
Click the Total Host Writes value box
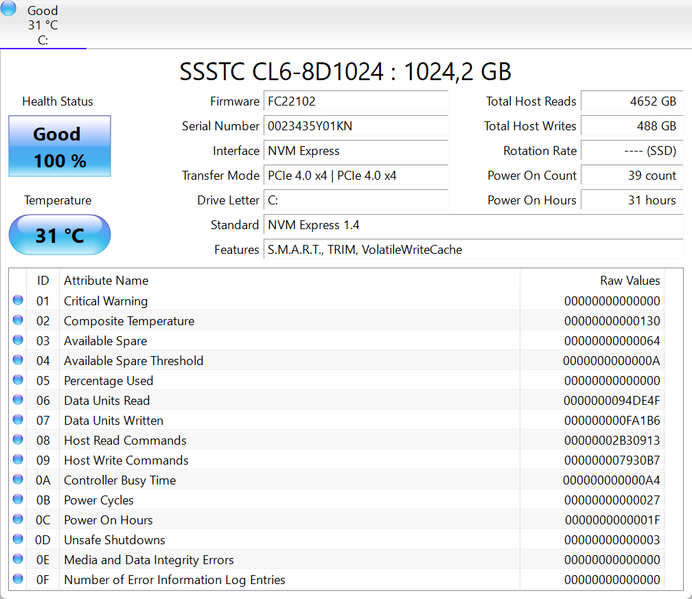pos(631,127)
